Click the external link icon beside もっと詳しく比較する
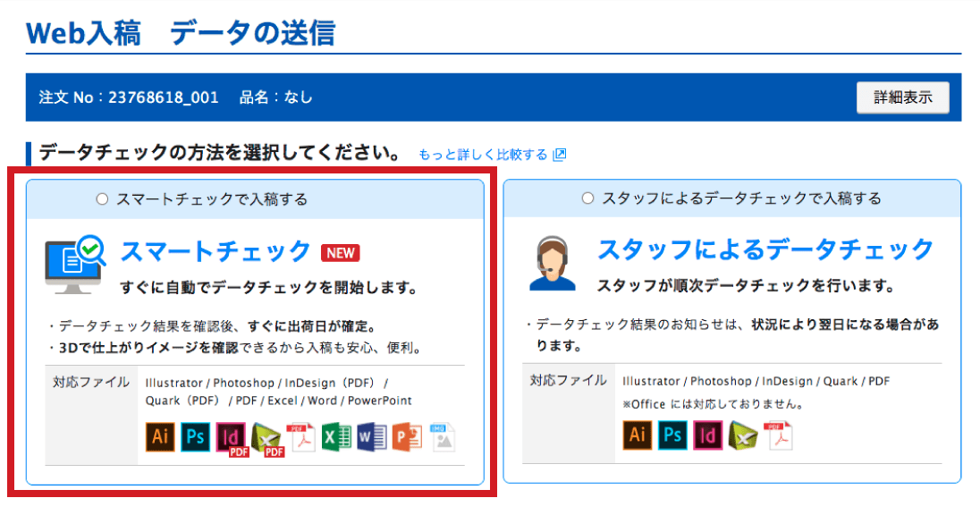980x515 pixels. coord(560,155)
